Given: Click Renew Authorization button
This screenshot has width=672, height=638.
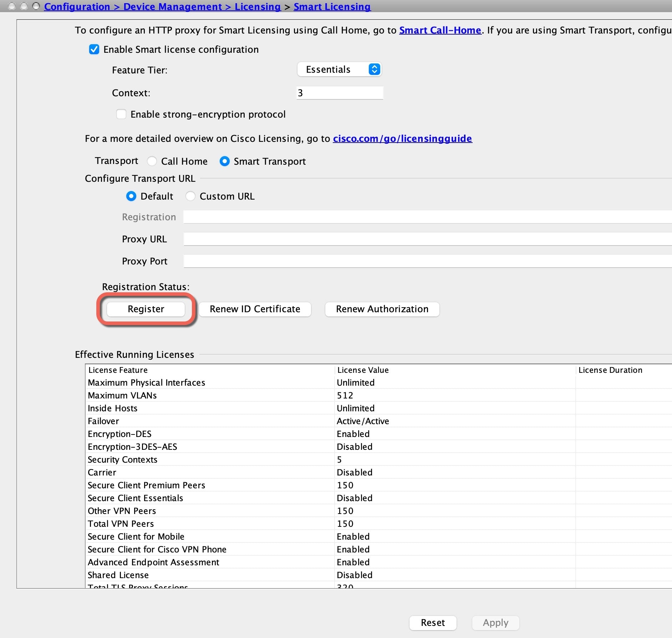Looking at the screenshot, I should coord(382,309).
